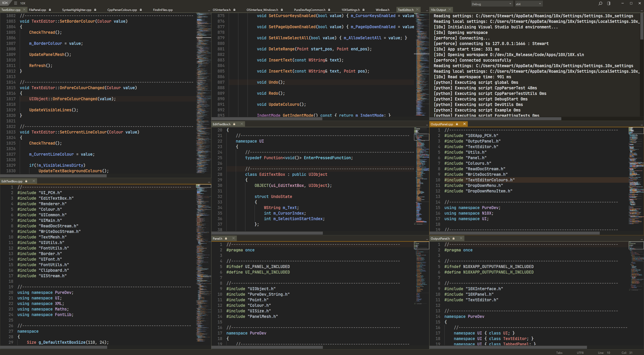Screen dimensions: 644x355
Task: Switch to the OSInterface_Windows.h tab
Action: coord(262,10)
